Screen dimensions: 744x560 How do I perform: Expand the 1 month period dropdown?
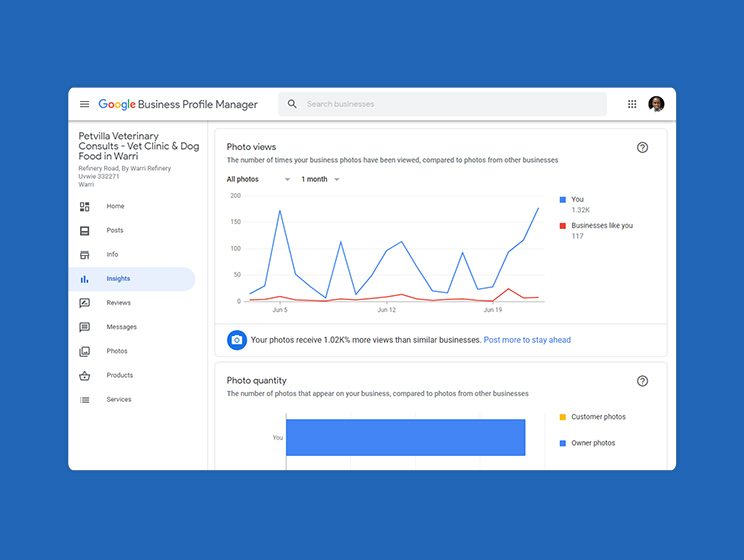pos(320,179)
